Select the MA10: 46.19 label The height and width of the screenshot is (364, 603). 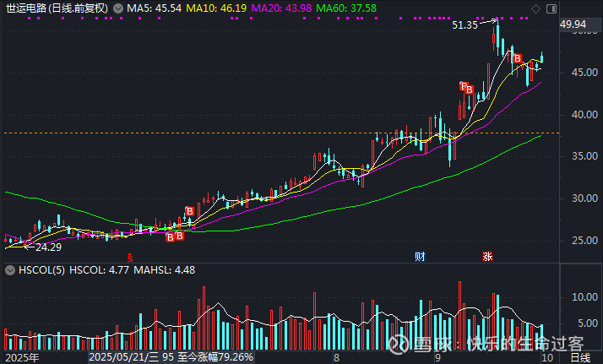(216, 8)
